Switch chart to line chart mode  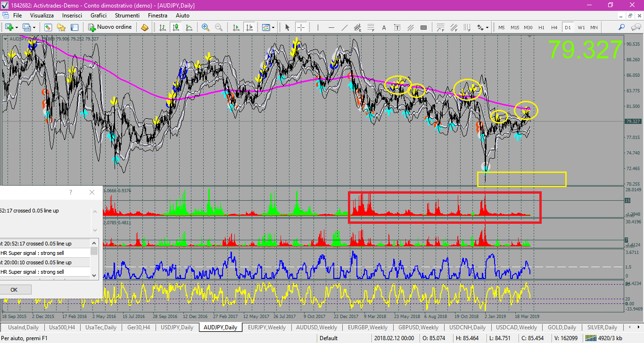click(x=189, y=27)
